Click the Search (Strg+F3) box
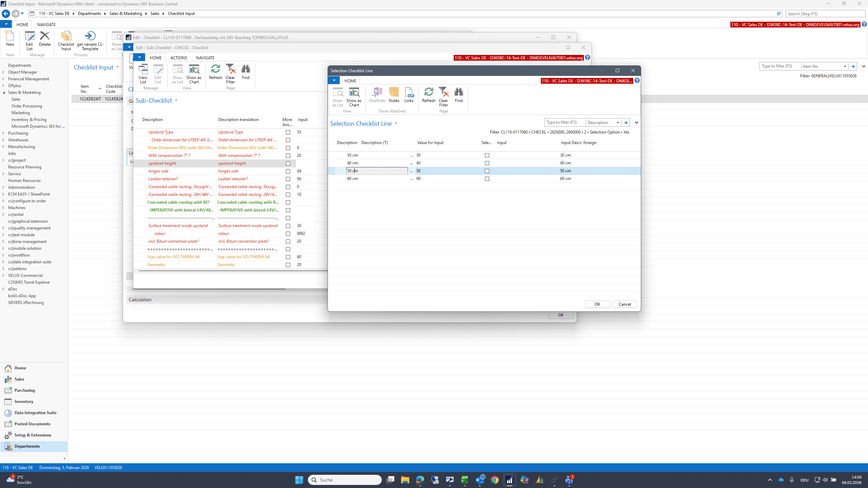 coord(825,14)
